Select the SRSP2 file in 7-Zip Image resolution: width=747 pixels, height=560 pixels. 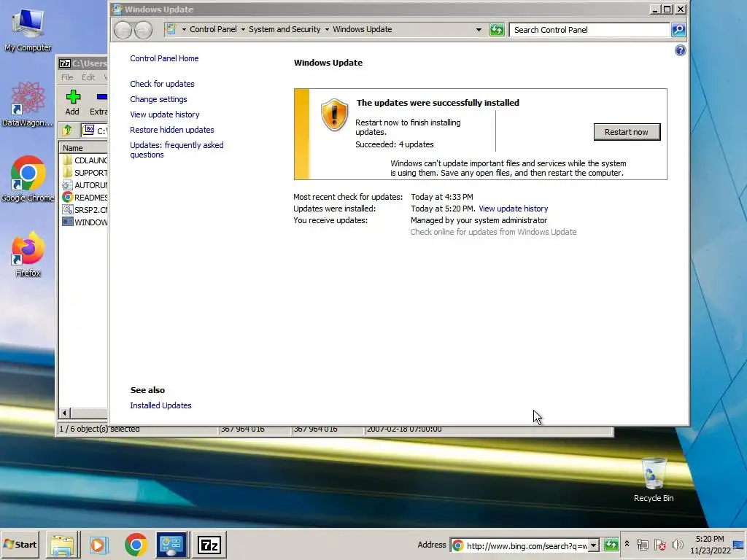85,209
